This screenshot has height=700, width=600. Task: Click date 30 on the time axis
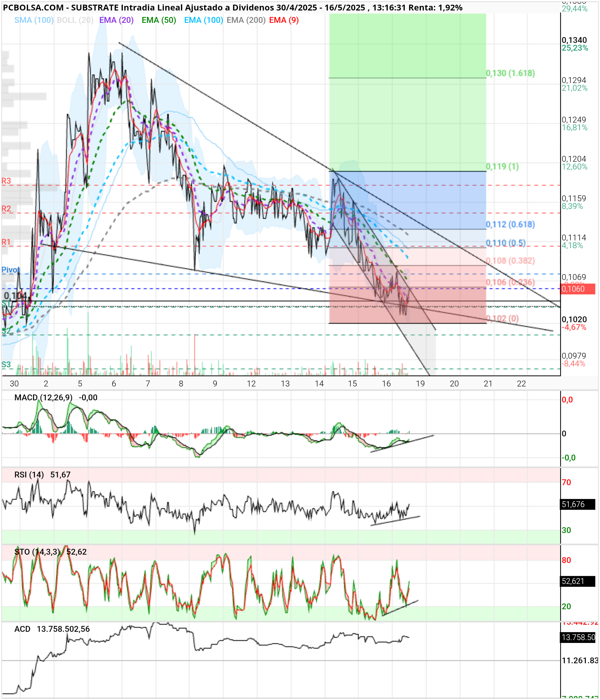[x=14, y=383]
